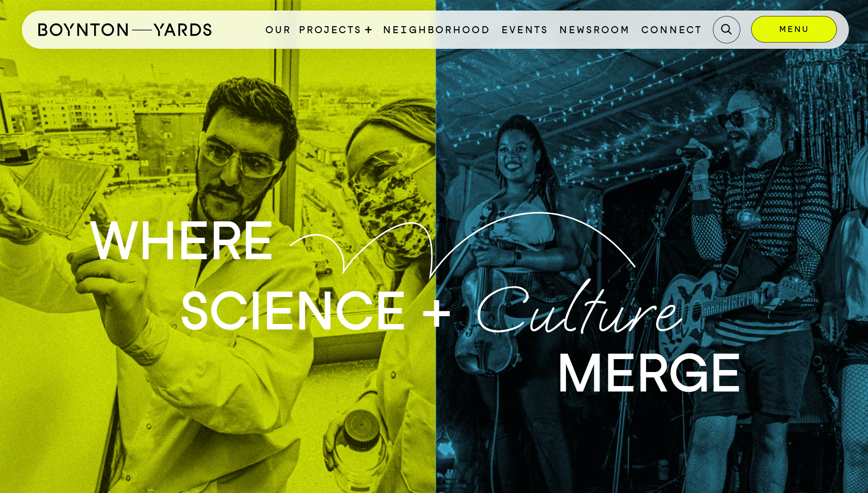The width and height of the screenshot is (868, 493).
Task: Click the plus sign next to OUR PROJECTS
Action: click(370, 29)
